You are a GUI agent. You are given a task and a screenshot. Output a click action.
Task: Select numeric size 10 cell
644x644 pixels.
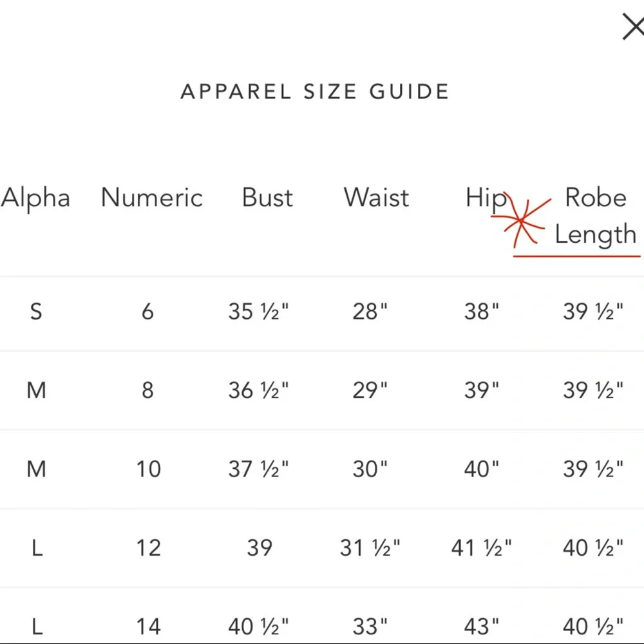pyautogui.click(x=148, y=469)
